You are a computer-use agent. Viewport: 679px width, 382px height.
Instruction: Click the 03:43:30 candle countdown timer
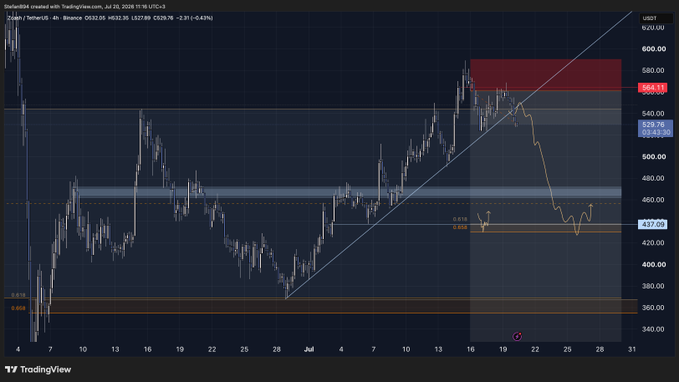coord(656,133)
